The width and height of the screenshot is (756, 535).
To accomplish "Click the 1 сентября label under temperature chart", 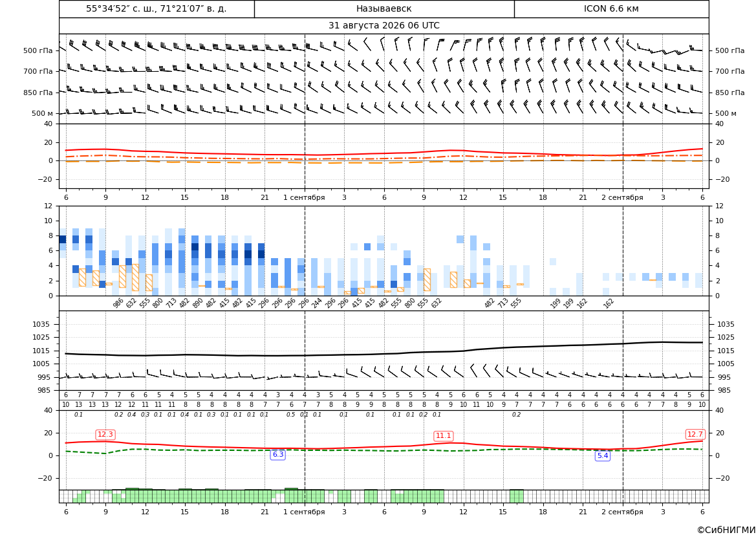I will coord(304,197).
